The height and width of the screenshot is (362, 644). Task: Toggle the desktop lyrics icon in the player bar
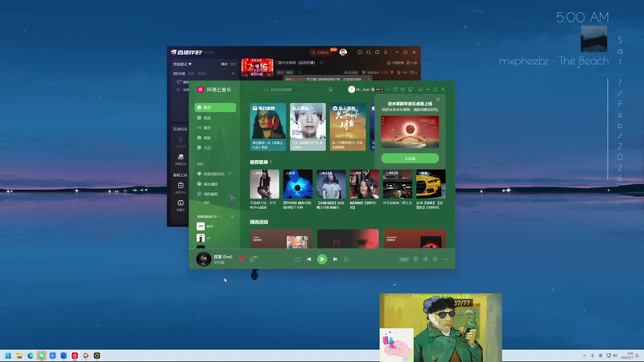[425, 259]
